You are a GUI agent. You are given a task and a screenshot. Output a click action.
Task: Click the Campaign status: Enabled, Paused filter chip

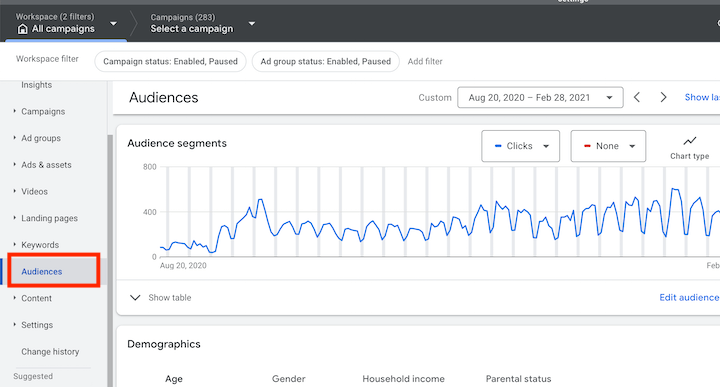(x=170, y=62)
